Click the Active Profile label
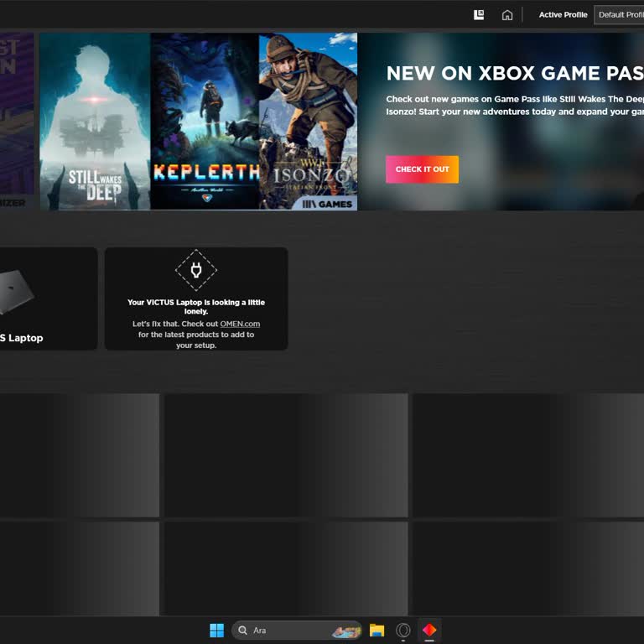 (x=563, y=15)
